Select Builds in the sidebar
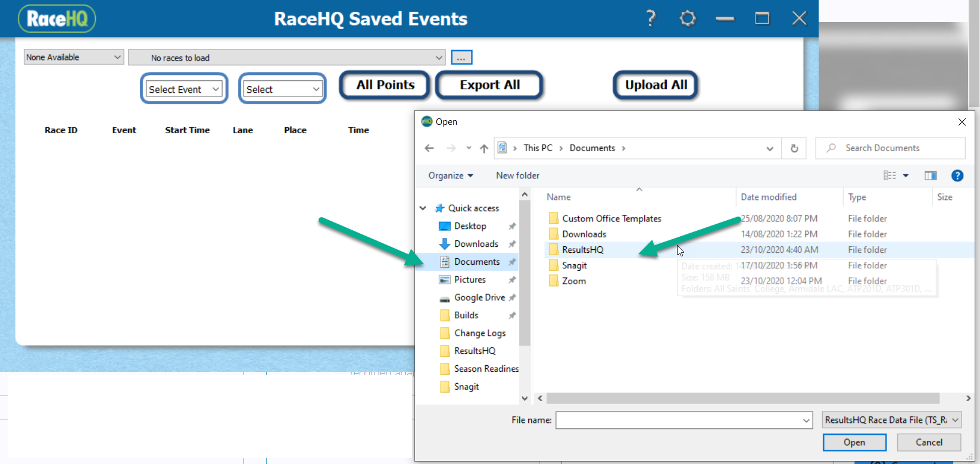 click(466, 315)
